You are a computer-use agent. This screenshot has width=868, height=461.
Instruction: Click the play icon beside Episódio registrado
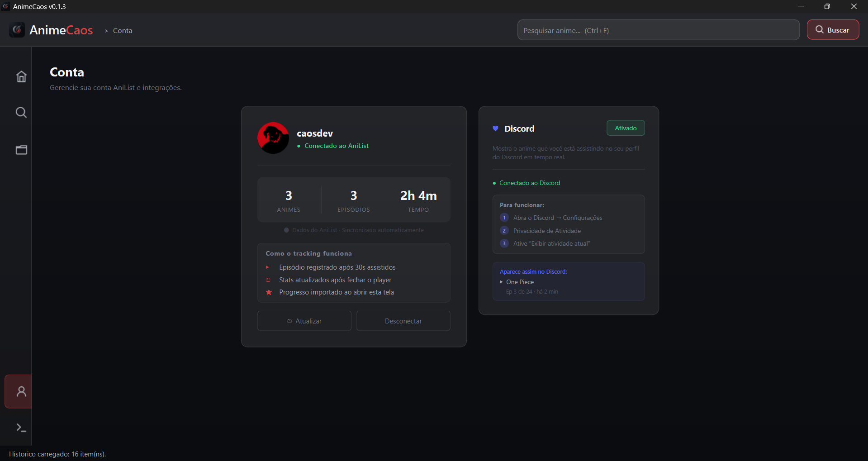(268, 267)
